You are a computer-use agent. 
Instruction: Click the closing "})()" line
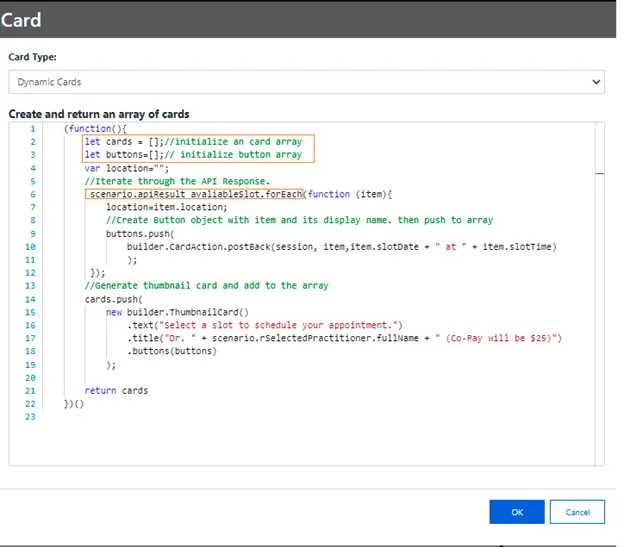click(x=74, y=404)
